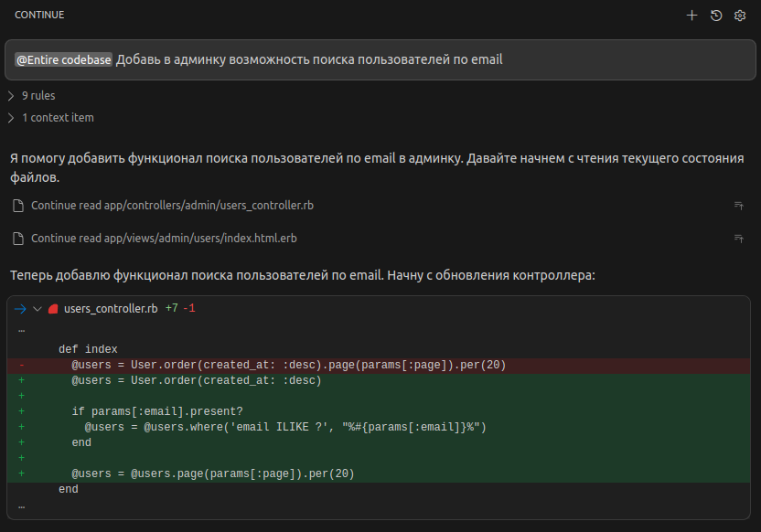This screenshot has width=761, height=532.
Task: Show output of the users_controller.rb read step
Action: (x=739, y=205)
